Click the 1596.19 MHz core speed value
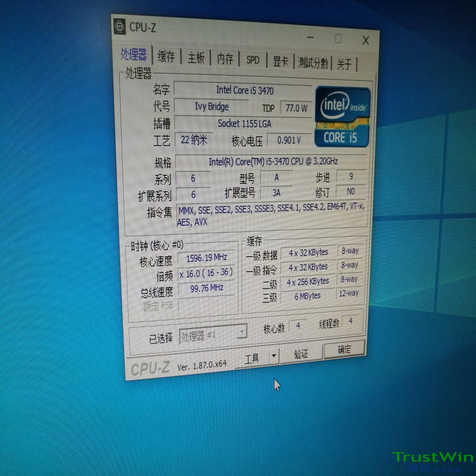476x476 pixels. tap(207, 258)
